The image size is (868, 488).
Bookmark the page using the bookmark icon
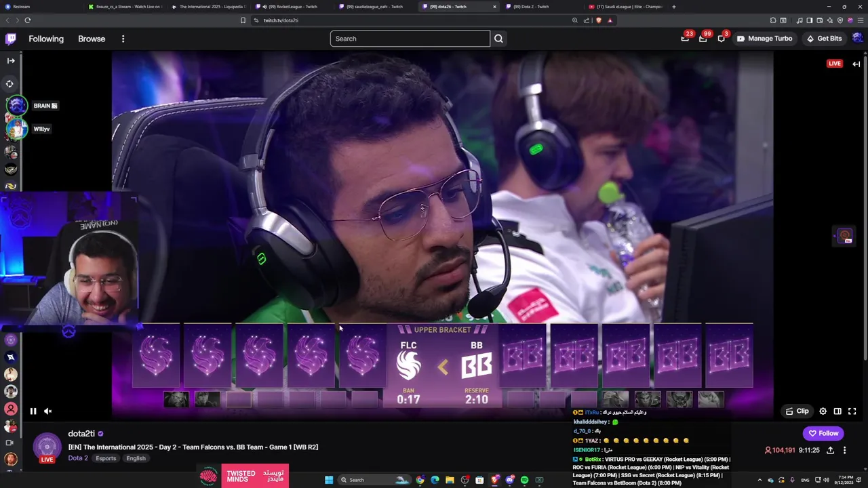point(243,20)
